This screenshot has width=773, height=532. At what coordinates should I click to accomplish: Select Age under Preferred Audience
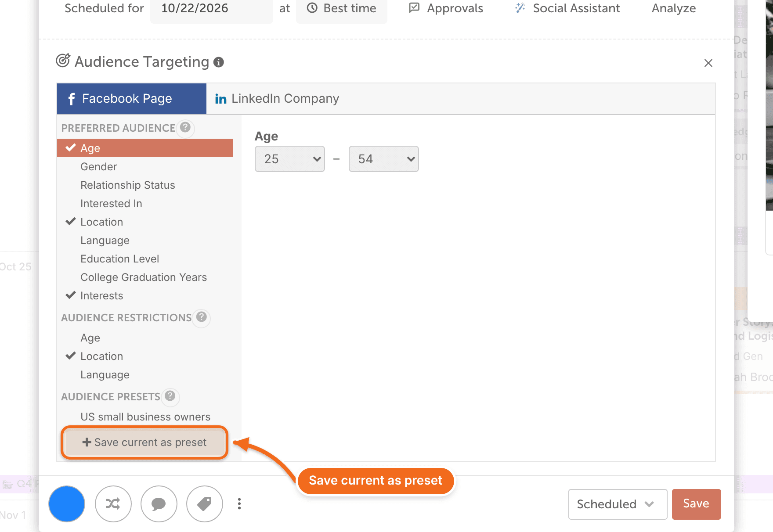click(145, 148)
